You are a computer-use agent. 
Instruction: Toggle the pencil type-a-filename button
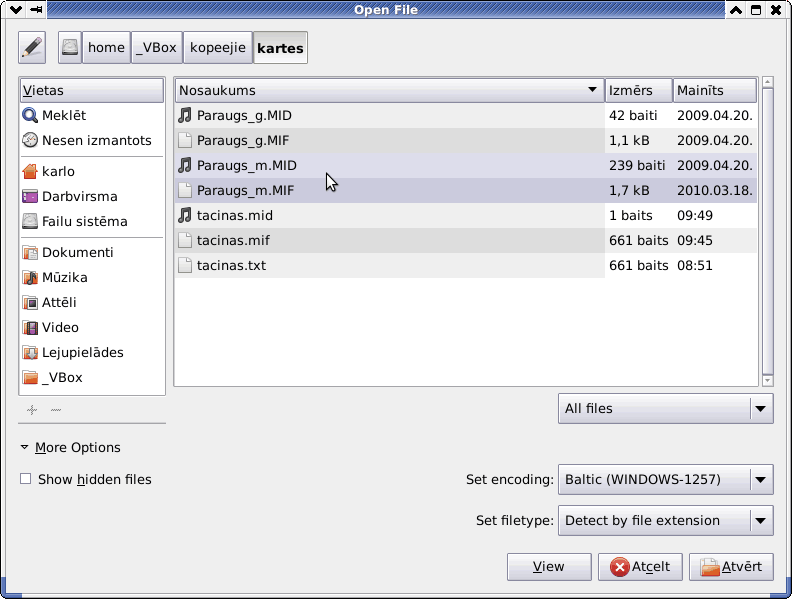pos(32,47)
